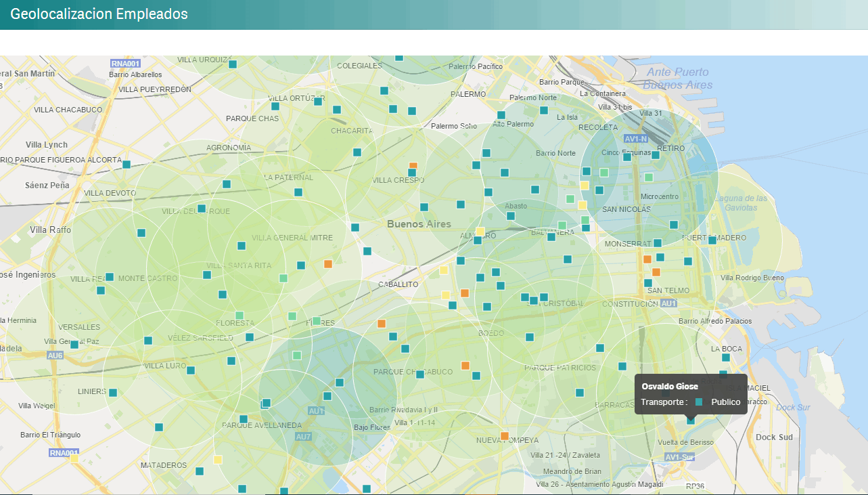Select the teal marker right of Mataderos

(x=200, y=471)
